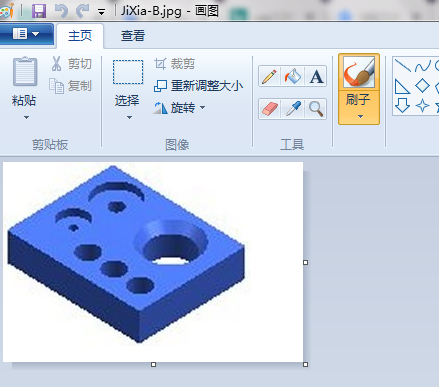The image size is (439, 387).
Task: Switch to the View (查看) tab
Action: pyautogui.click(x=133, y=35)
